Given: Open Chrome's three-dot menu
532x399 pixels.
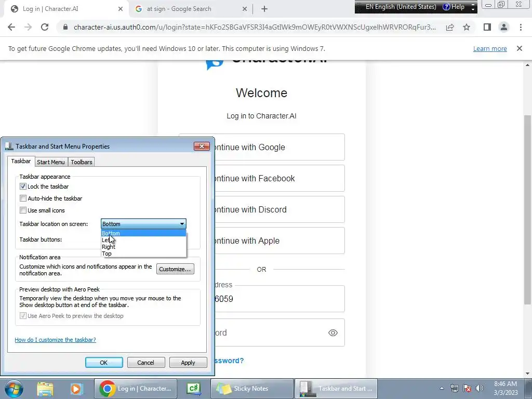Looking at the screenshot, I should (x=521, y=27).
